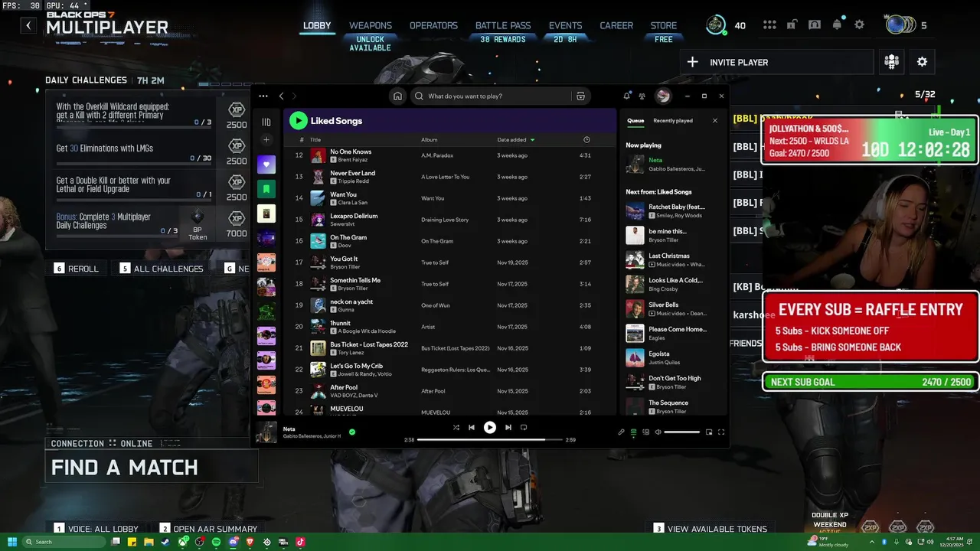Screen dimensions: 980x551
Task: Open Friend Activity icon in Spotify
Action: tap(642, 96)
